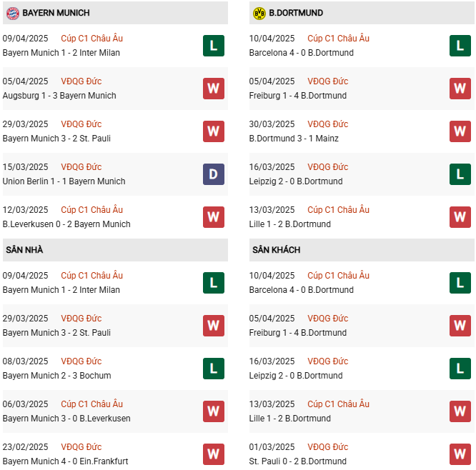The image size is (476, 470).
Task: Click the Bayern Munich 2 - 3 Bochum result
Action: coord(57,376)
